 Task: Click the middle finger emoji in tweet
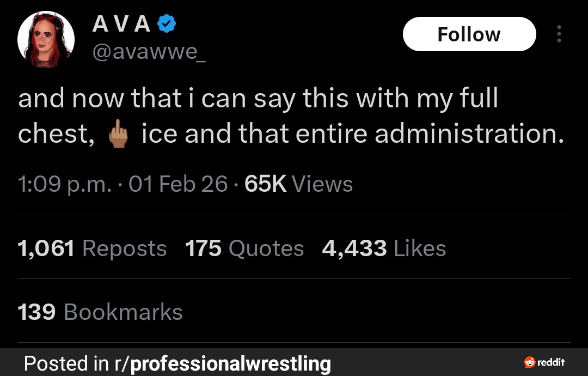coord(118,135)
